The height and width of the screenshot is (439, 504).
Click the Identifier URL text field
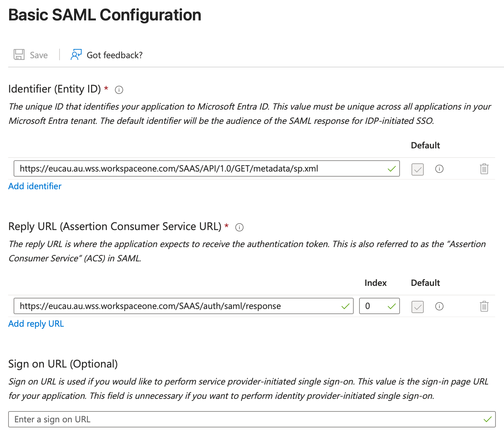(201, 169)
